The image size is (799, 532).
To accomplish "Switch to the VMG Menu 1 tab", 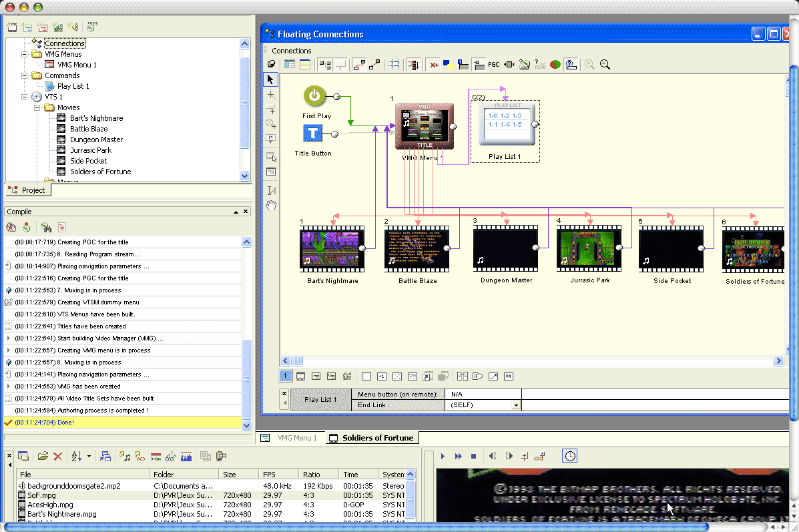I will pos(290,438).
